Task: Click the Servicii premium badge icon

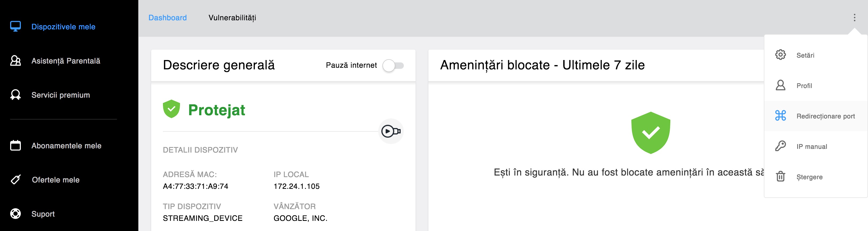Action: 15,95
